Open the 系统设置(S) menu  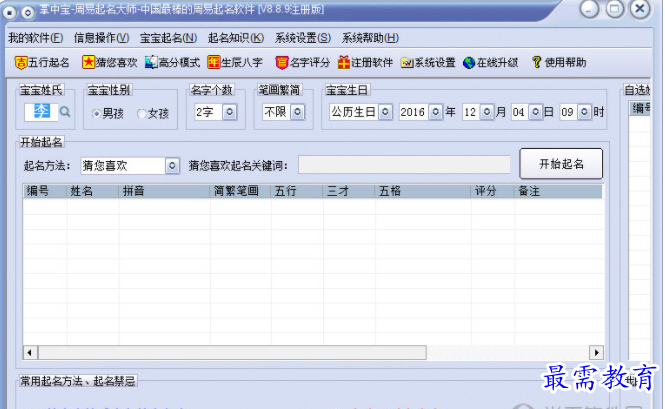303,38
